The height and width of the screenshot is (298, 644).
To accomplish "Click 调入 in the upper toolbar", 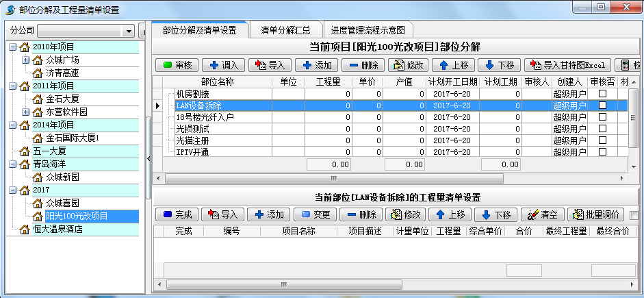I will pos(223,65).
